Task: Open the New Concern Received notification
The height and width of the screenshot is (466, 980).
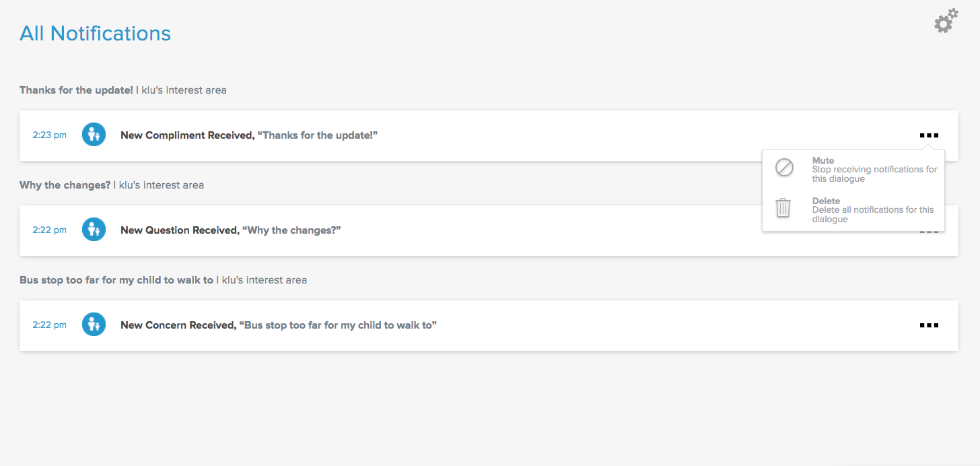Action: click(x=279, y=325)
